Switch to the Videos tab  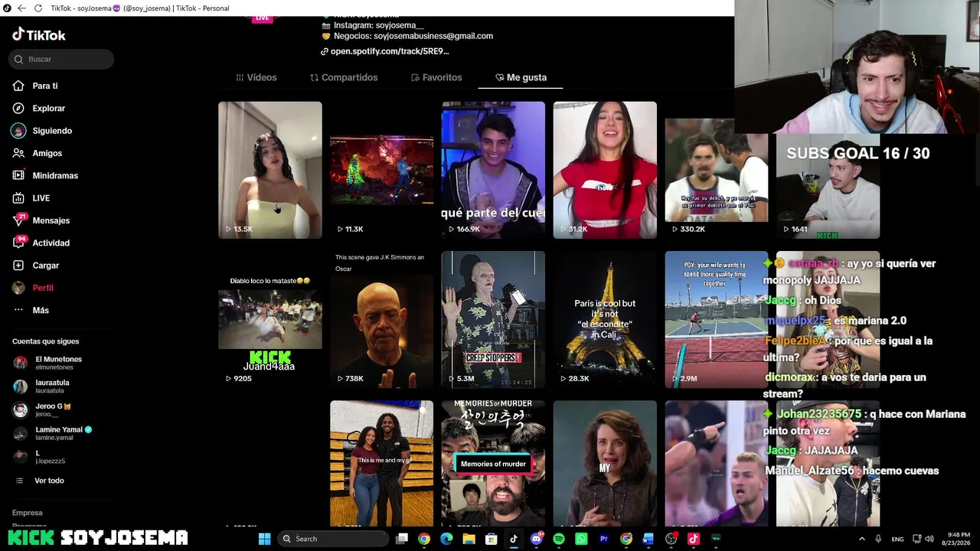(x=256, y=77)
